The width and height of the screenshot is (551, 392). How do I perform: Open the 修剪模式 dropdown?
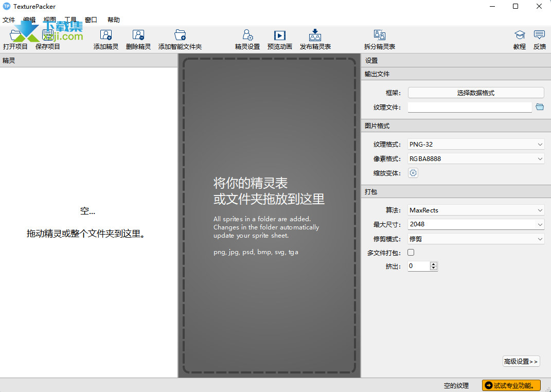pyautogui.click(x=476, y=239)
